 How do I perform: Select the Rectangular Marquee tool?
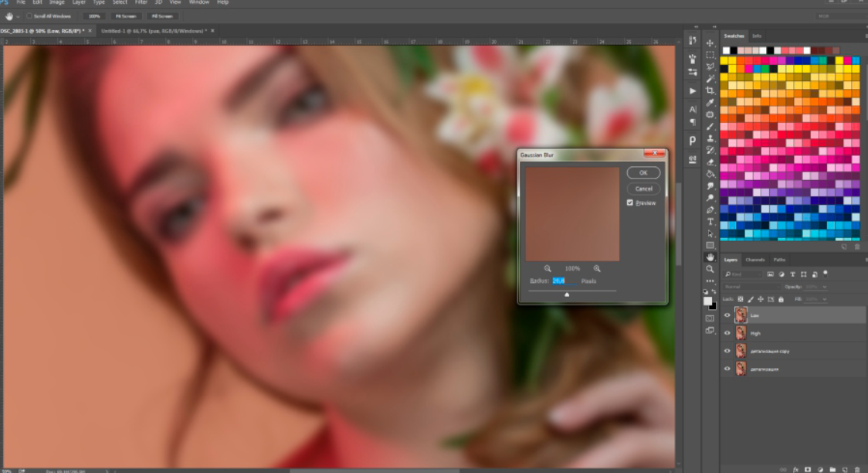pyautogui.click(x=710, y=55)
